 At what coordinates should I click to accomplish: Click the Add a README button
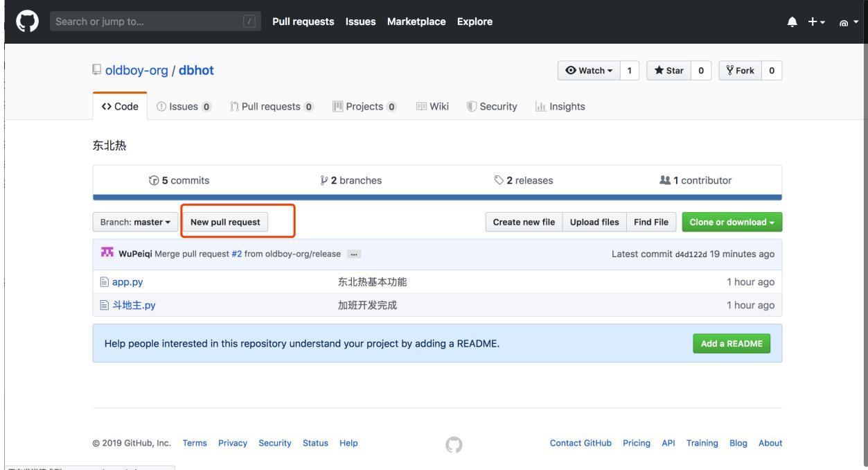732,343
